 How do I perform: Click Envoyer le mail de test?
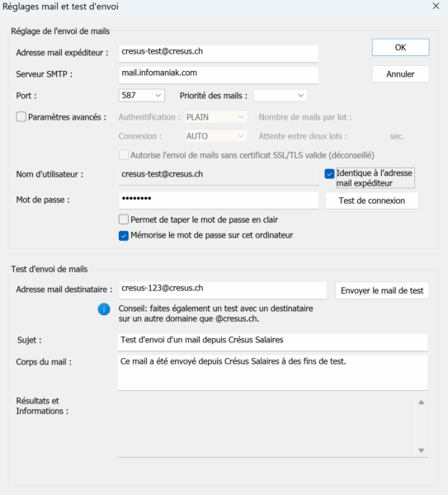(x=382, y=290)
